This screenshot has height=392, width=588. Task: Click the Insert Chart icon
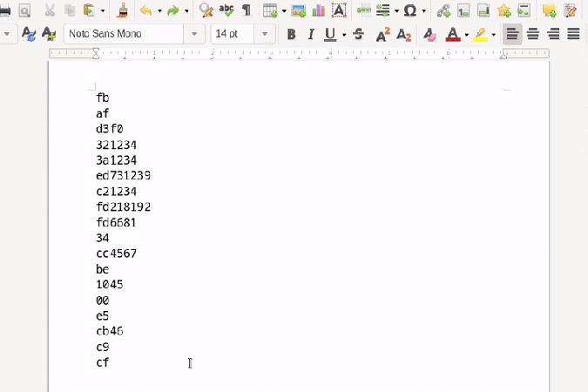(x=318, y=10)
